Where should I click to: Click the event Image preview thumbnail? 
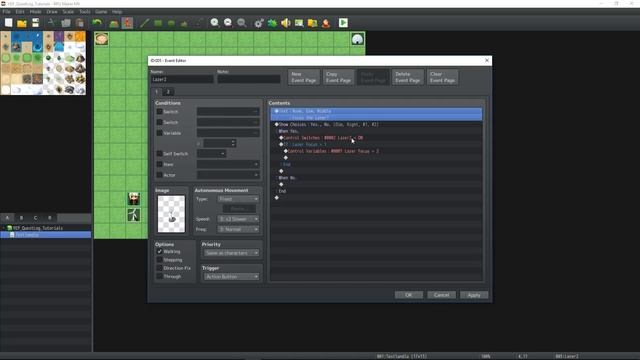click(171, 214)
